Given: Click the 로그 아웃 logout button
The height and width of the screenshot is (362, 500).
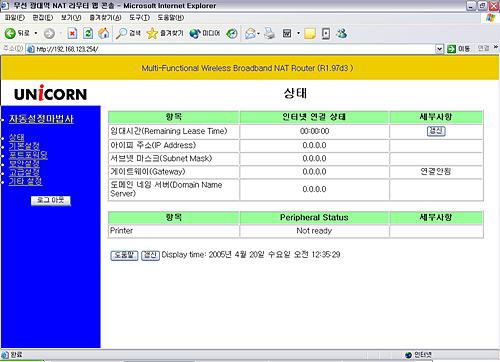Looking at the screenshot, I should tap(51, 200).
